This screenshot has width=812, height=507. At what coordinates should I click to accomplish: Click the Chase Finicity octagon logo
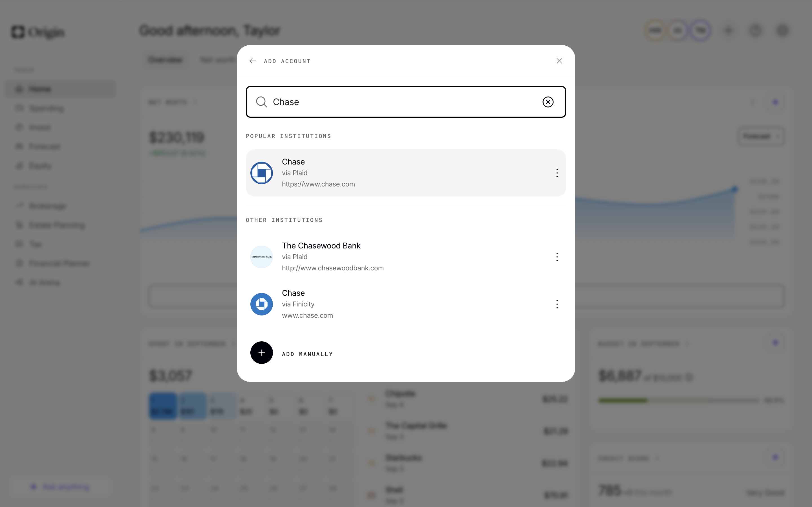261,304
